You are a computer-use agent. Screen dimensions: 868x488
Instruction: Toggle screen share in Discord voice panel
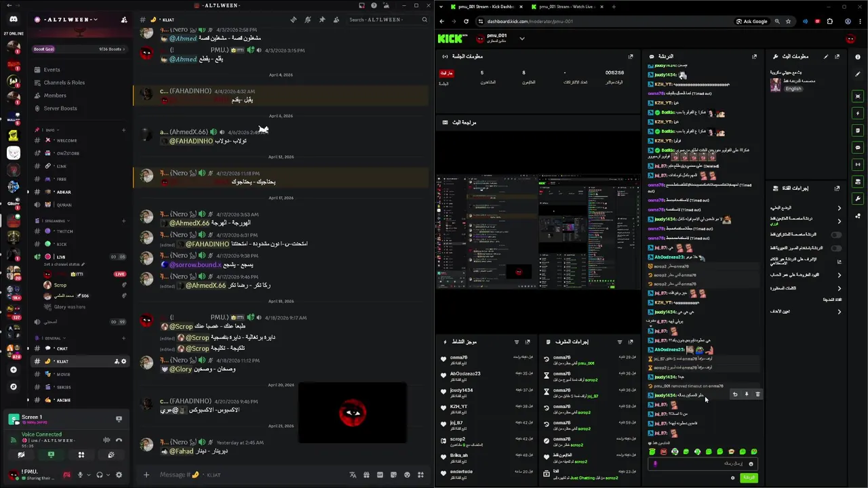[51, 455]
